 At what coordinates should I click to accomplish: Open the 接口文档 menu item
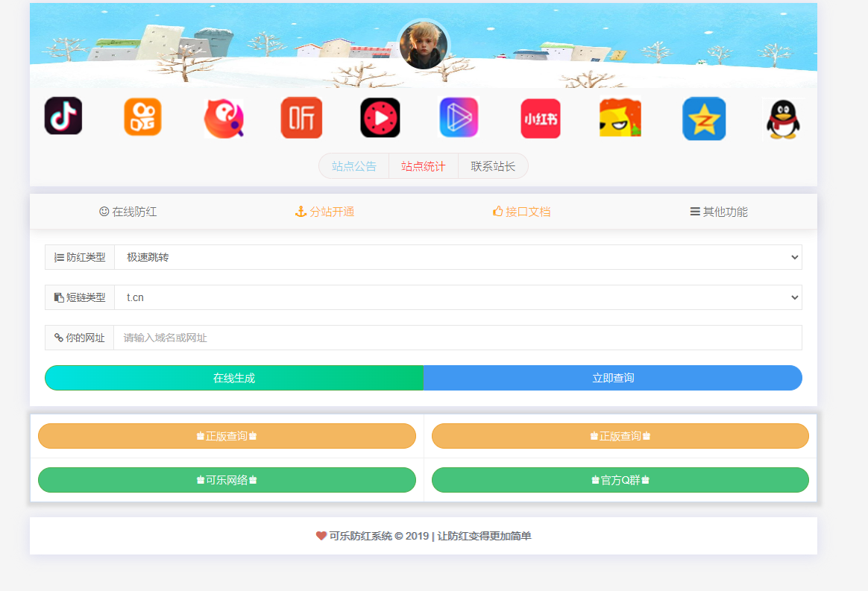(x=522, y=212)
